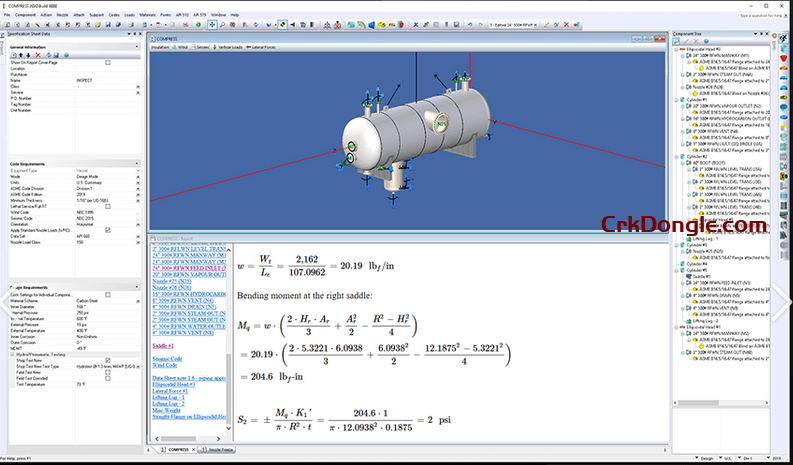Click the down arrow in General Information toolbar
This screenshot has height=465, width=793.
[x=28, y=55]
